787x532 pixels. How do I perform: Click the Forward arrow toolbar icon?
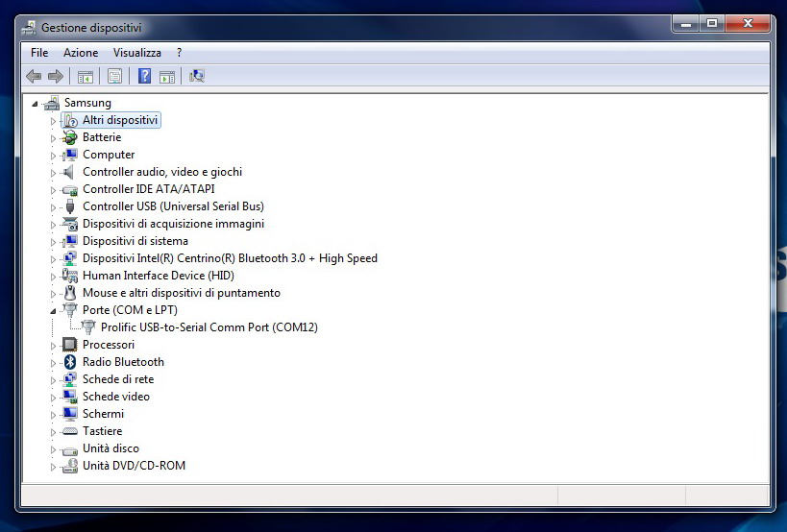click(x=55, y=76)
